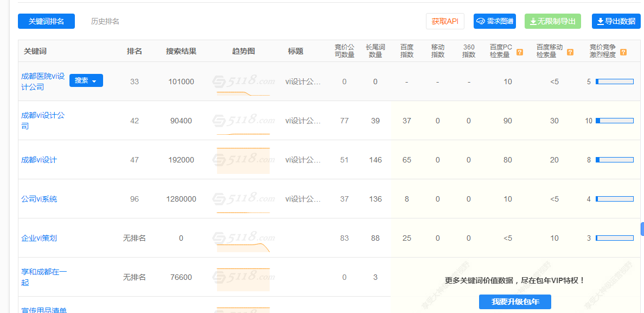Click 搜索结果 column header
Viewport: 644px width, 313px height.
tap(181, 51)
